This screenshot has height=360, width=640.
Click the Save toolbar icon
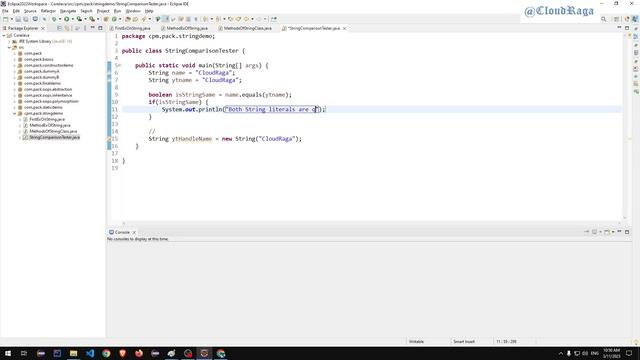point(18,19)
